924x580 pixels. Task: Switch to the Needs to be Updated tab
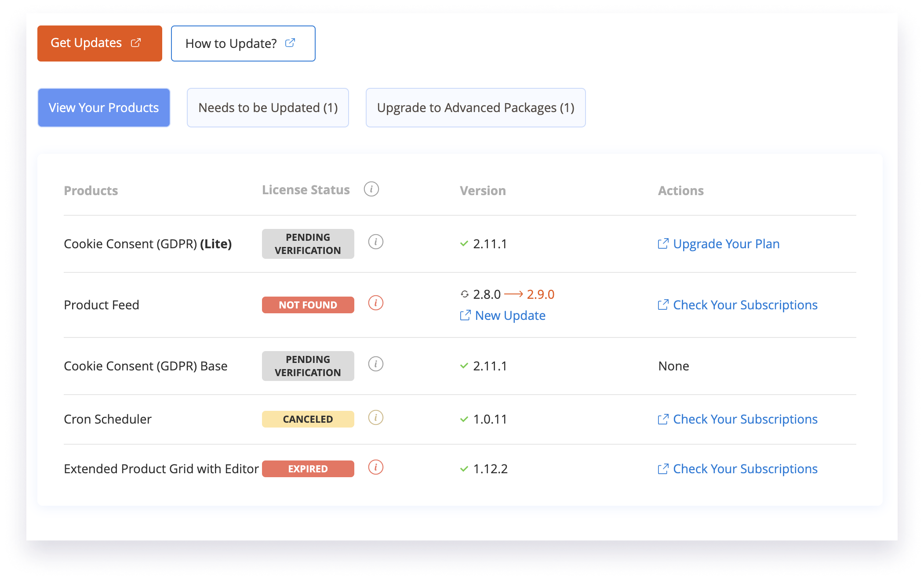268,107
